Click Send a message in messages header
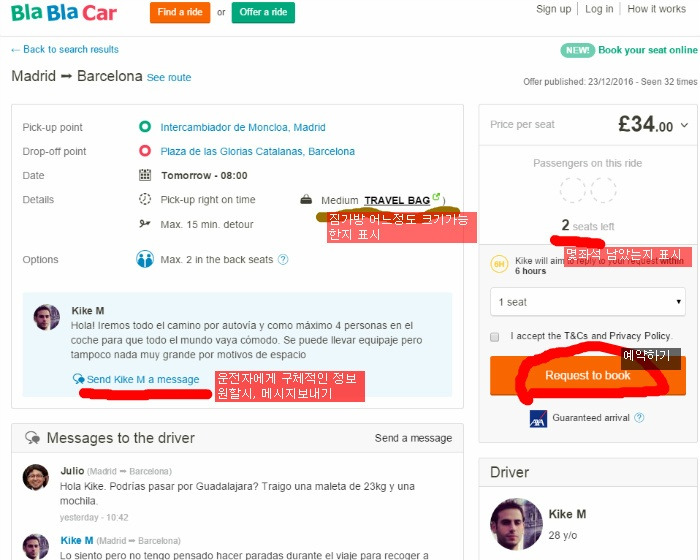 point(413,438)
